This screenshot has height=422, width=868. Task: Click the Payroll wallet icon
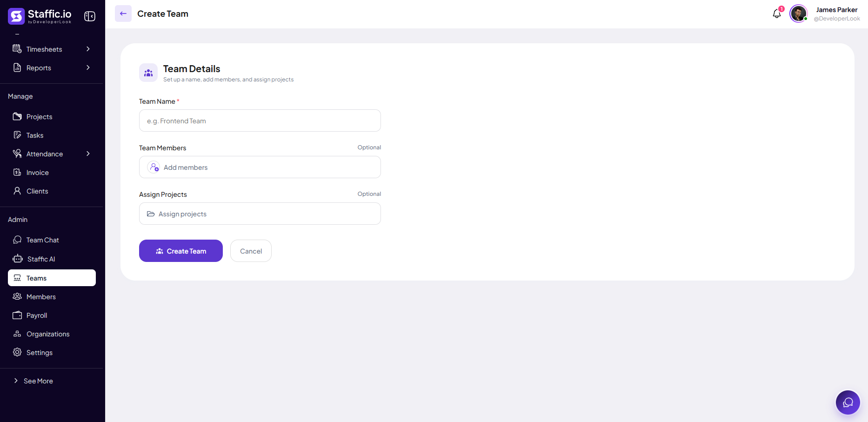pyautogui.click(x=17, y=315)
